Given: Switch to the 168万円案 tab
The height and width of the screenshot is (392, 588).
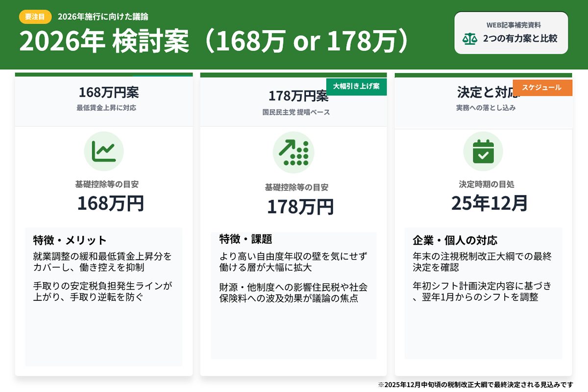Looking at the screenshot, I should point(103,93).
